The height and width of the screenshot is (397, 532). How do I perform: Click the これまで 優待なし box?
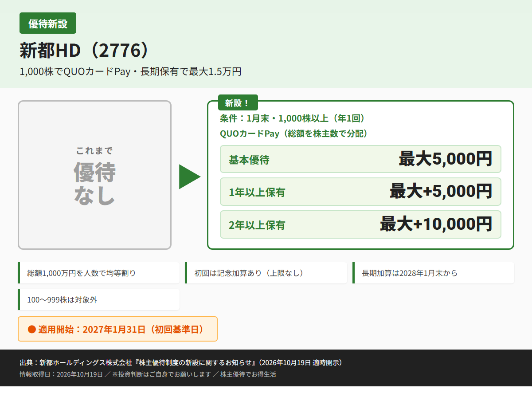click(x=94, y=175)
